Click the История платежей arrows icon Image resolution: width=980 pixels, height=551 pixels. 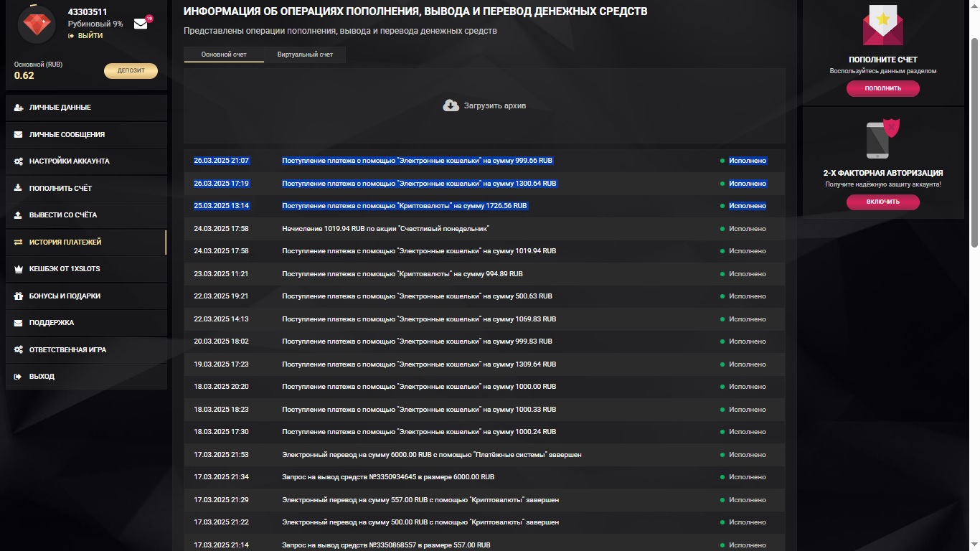click(x=18, y=242)
